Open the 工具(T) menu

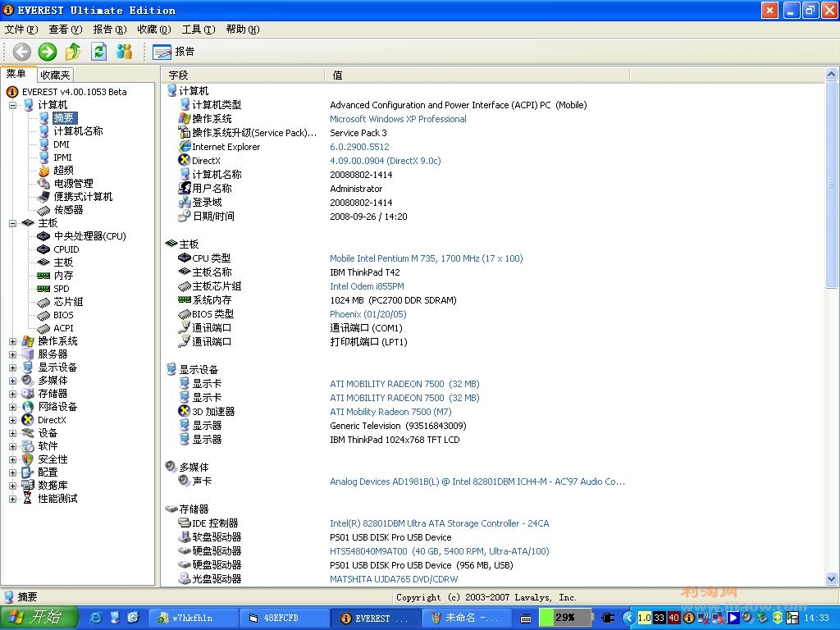[x=199, y=30]
